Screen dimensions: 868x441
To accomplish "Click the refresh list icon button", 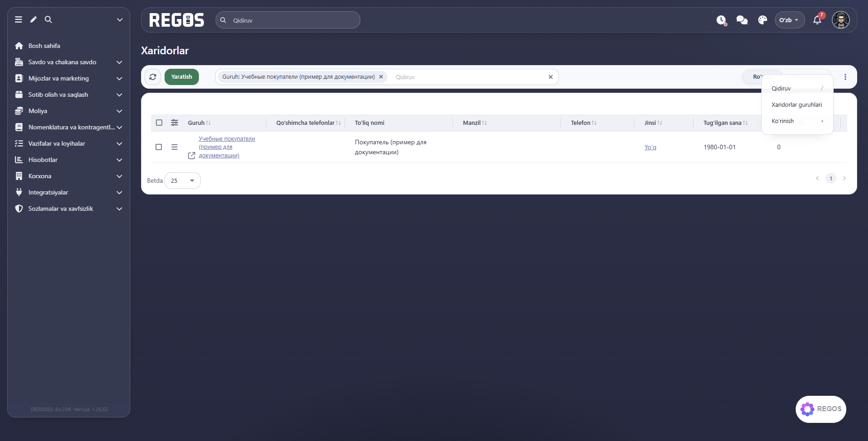I will pos(153,77).
